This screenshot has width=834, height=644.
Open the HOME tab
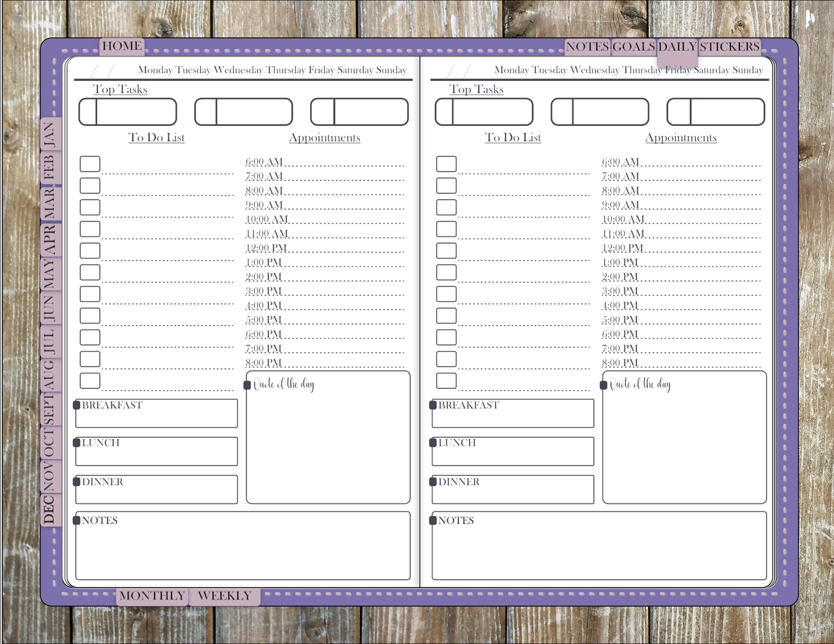click(122, 46)
